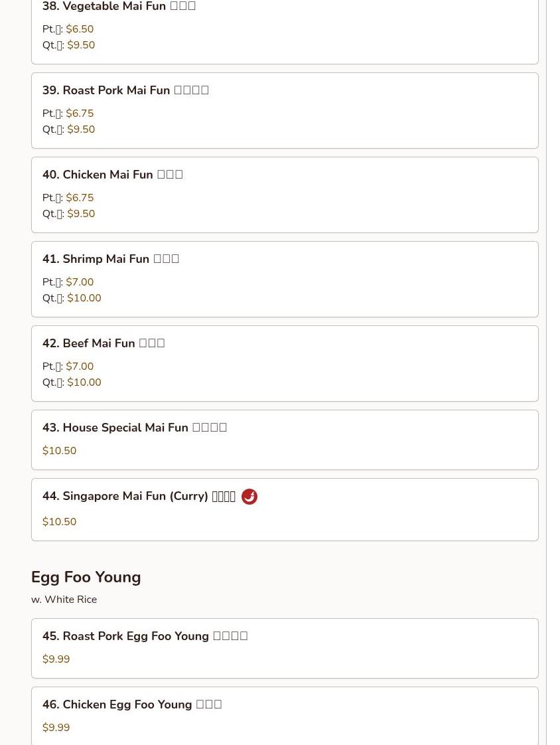Select 39. Roast Pork Mai Fun card
Screen dimensions: 560x745
coord(285,111)
